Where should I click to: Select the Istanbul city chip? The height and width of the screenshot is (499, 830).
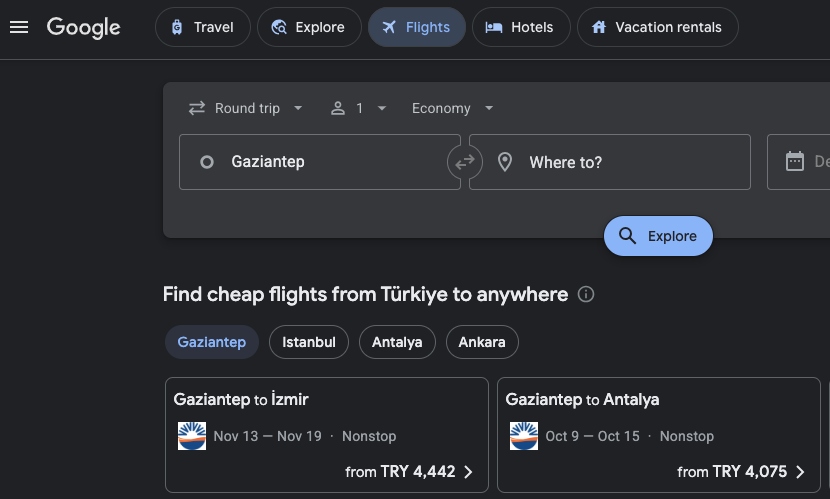tap(308, 342)
